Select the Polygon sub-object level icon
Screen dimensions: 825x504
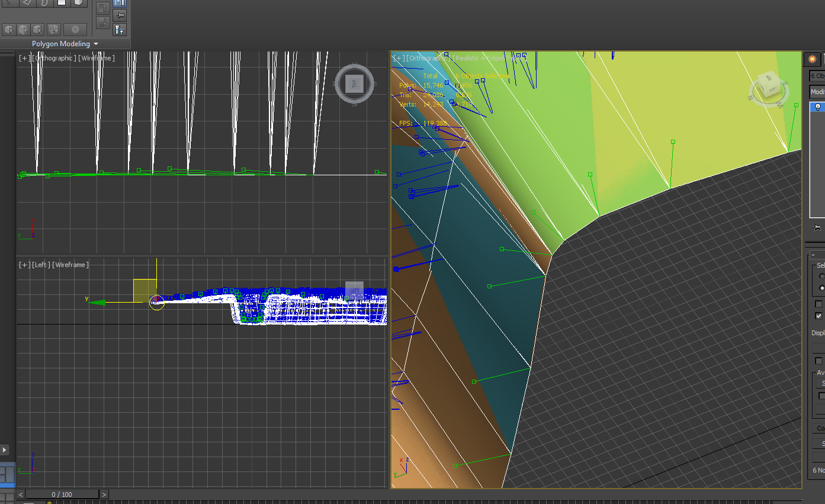click(x=62, y=3)
